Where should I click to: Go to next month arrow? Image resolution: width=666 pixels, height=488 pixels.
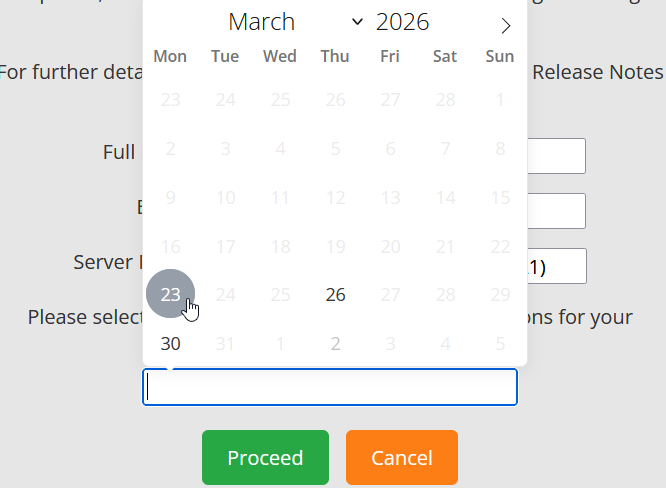(x=506, y=26)
